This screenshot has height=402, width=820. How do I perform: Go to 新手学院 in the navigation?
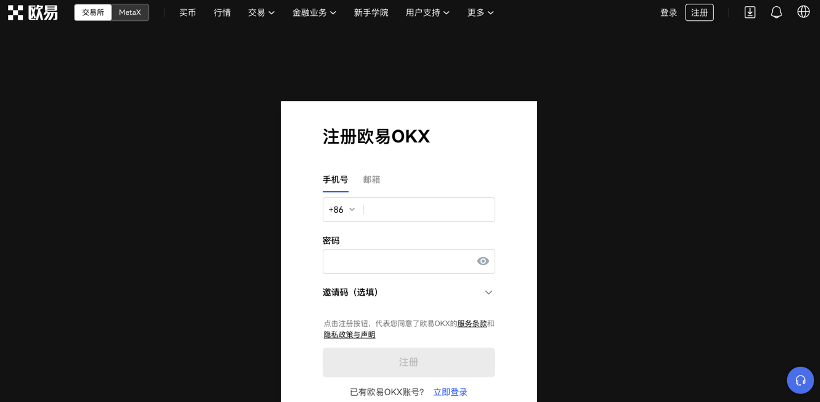point(371,13)
